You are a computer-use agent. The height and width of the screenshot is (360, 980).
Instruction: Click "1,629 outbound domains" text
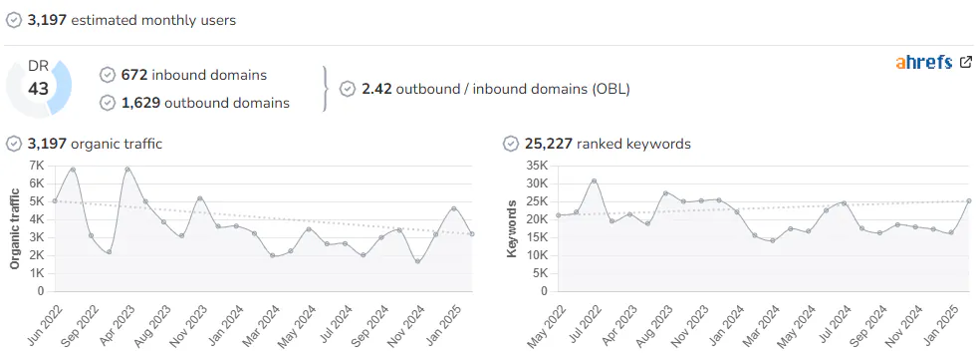[205, 103]
